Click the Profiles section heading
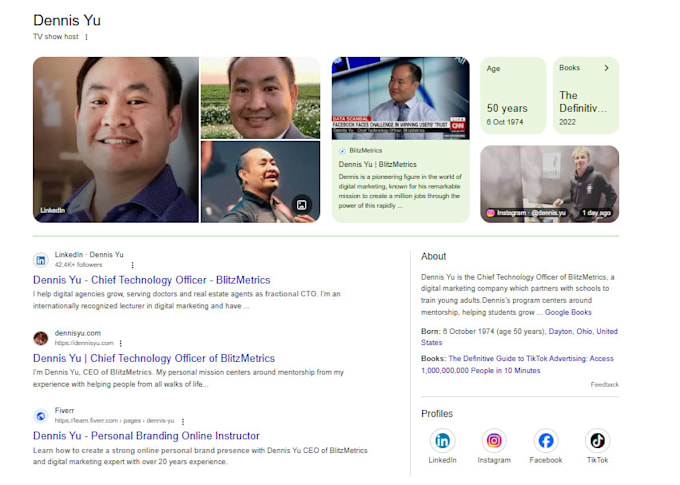Screen dimensions: 680x485 (x=437, y=414)
